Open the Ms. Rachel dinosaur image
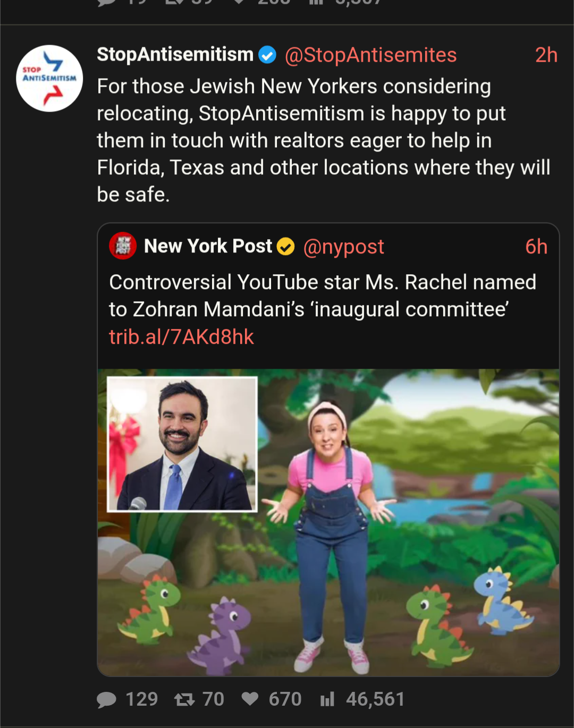The height and width of the screenshot is (728, 574). (328, 522)
